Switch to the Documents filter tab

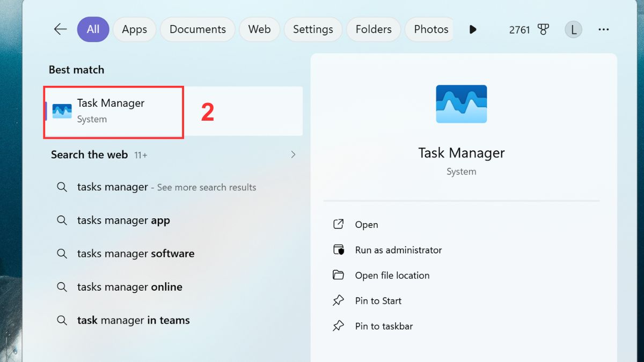click(x=197, y=29)
